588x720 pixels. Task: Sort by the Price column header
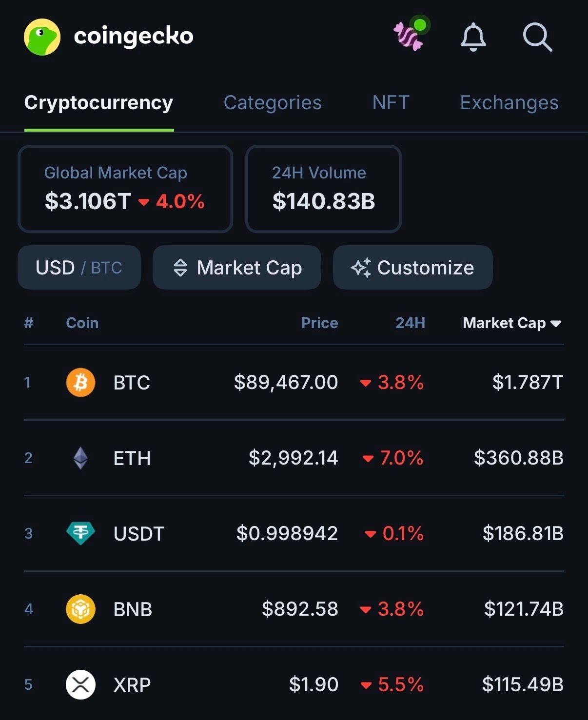click(x=319, y=323)
